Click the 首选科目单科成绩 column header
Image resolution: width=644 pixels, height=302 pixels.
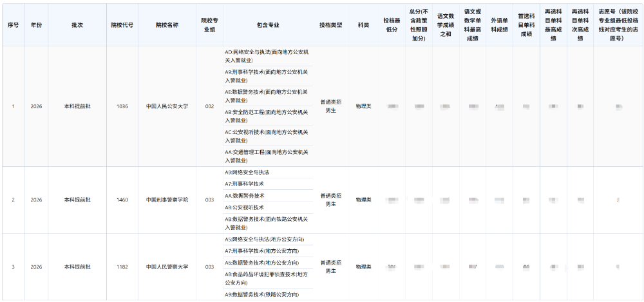coord(526,25)
